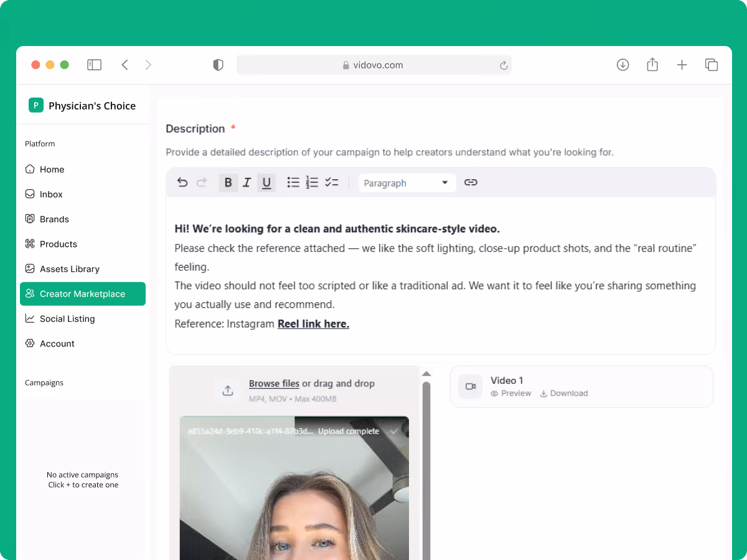Image resolution: width=747 pixels, height=560 pixels.
Task: Show tab overview icon
Action: point(712,65)
